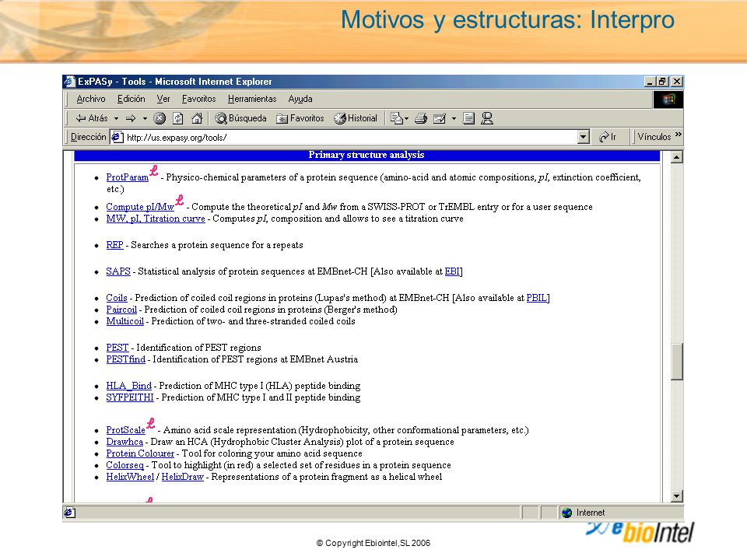
Task: Click the pink symbol beside ProtParam
Action: coord(153,170)
